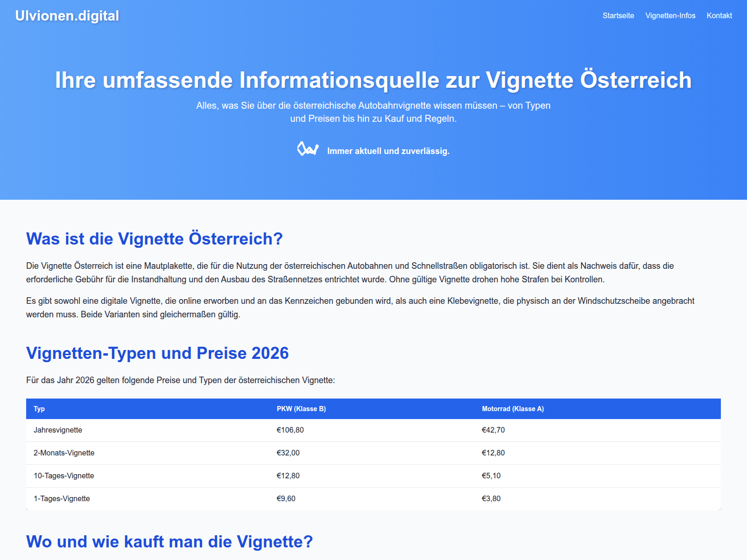This screenshot has width=747, height=560.
Task: Click the 'Motorrad (Klasse A)' column header
Action: coord(513,409)
